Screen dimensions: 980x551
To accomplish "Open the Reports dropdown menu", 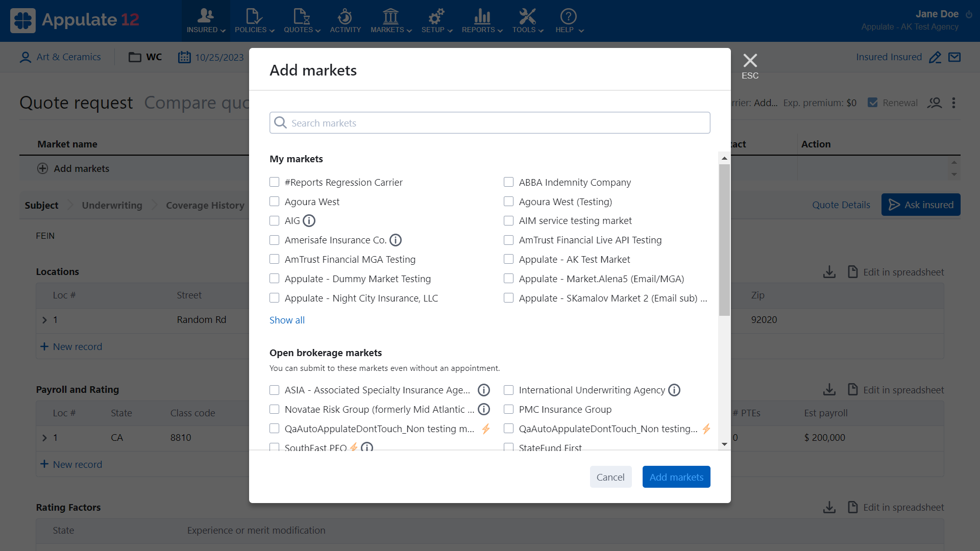I will click(482, 21).
